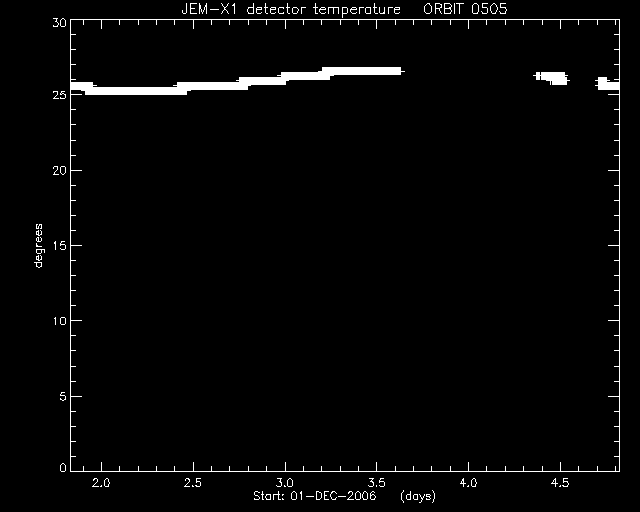
Task: Click the x-axis tick label 3.5
Action: tap(376, 483)
